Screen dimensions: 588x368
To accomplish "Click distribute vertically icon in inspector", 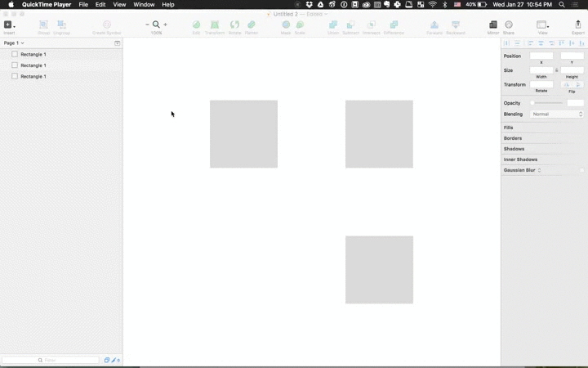I will 517,43.
